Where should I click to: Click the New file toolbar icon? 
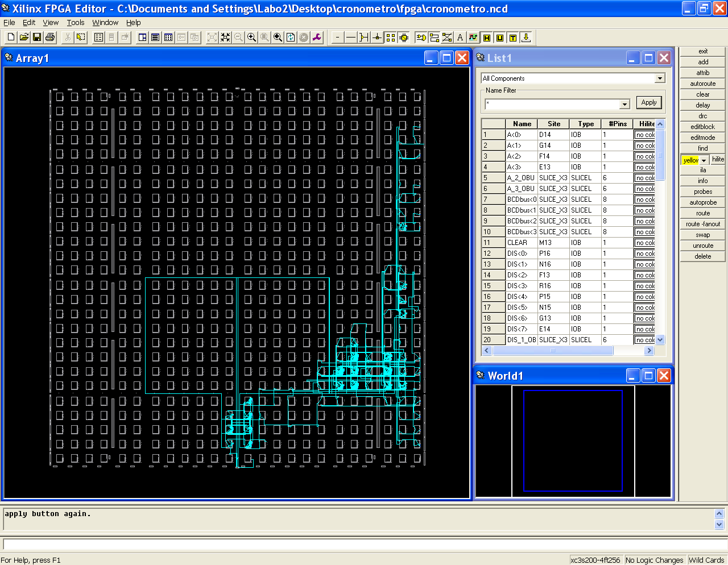point(11,37)
